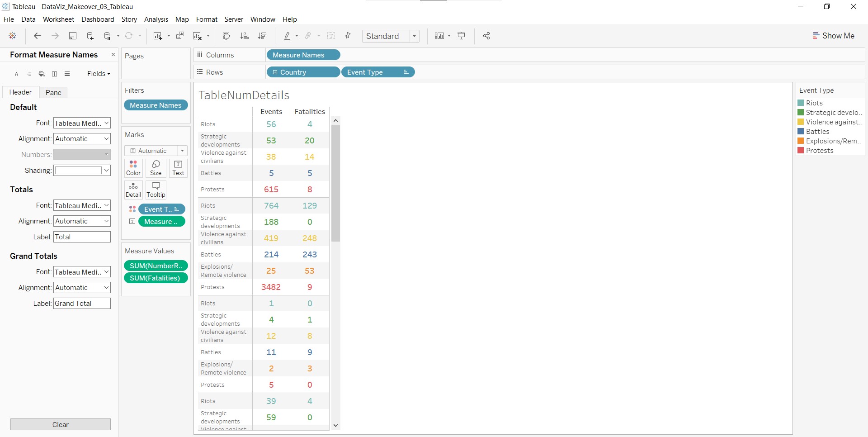Image resolution: width=868 pixels, height=437 pixels.
Task: Click the Presentation Mode icon
Action: click(x=462, y=36)
